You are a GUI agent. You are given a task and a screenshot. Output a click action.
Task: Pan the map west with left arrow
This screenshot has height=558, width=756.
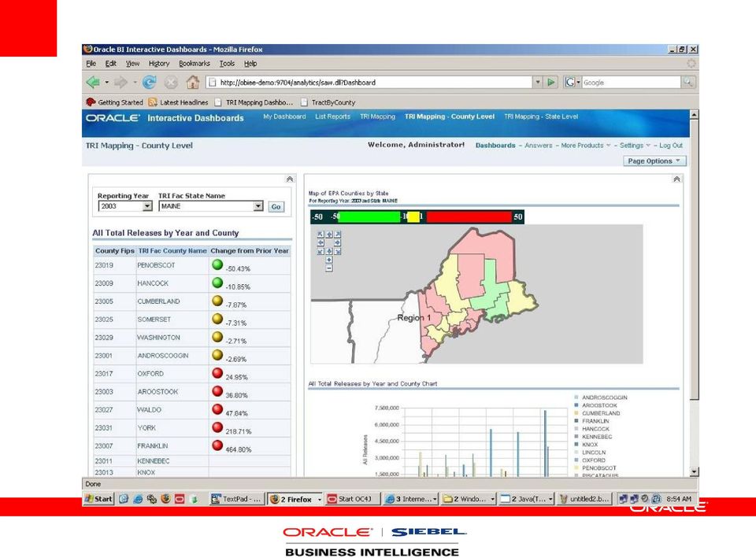[x=321, y=243]
